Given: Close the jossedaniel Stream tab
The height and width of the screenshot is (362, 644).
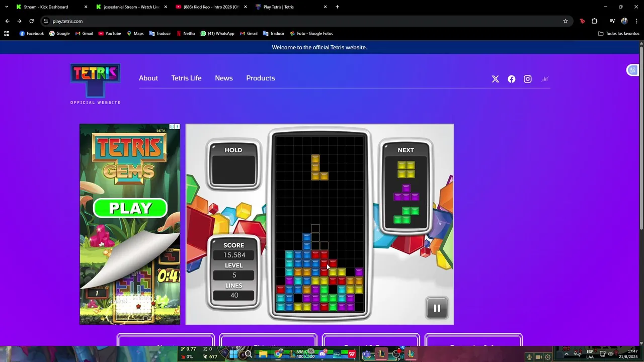Looking at the screenshot, I should click(166, 7).
